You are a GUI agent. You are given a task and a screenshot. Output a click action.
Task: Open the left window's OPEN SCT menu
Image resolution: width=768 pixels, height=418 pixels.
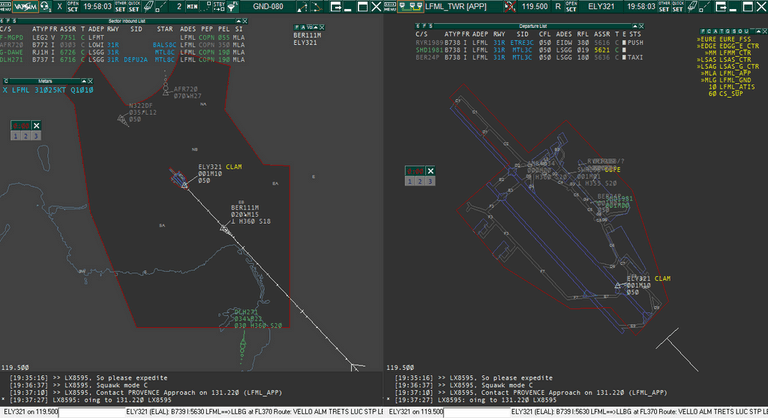pos(73,7)
